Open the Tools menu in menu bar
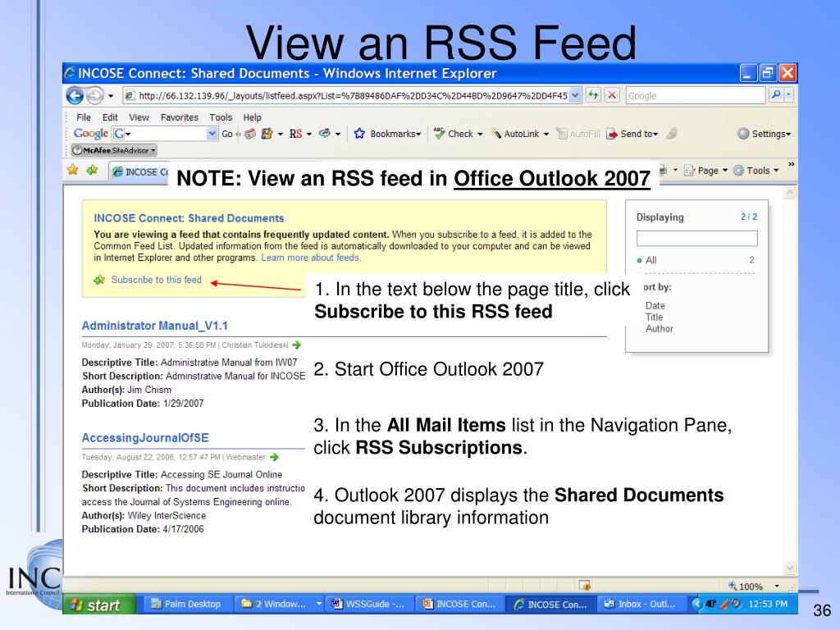 tap(221, 117)
